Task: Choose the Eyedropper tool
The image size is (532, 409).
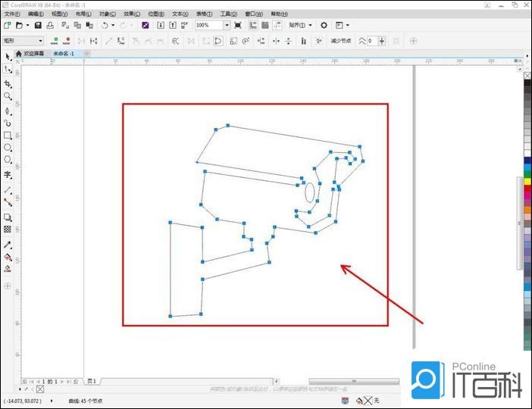Action: pyautogui.click(x=8, y=245)
